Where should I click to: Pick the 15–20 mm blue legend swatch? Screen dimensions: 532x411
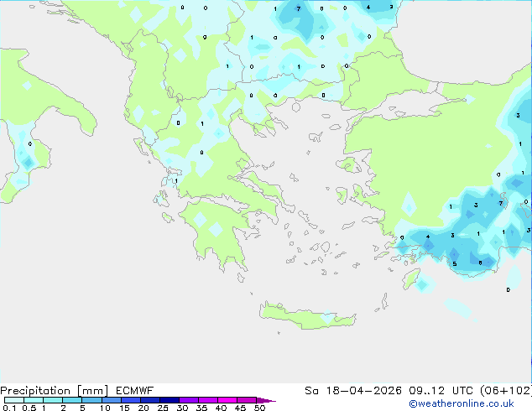(131, 400)
